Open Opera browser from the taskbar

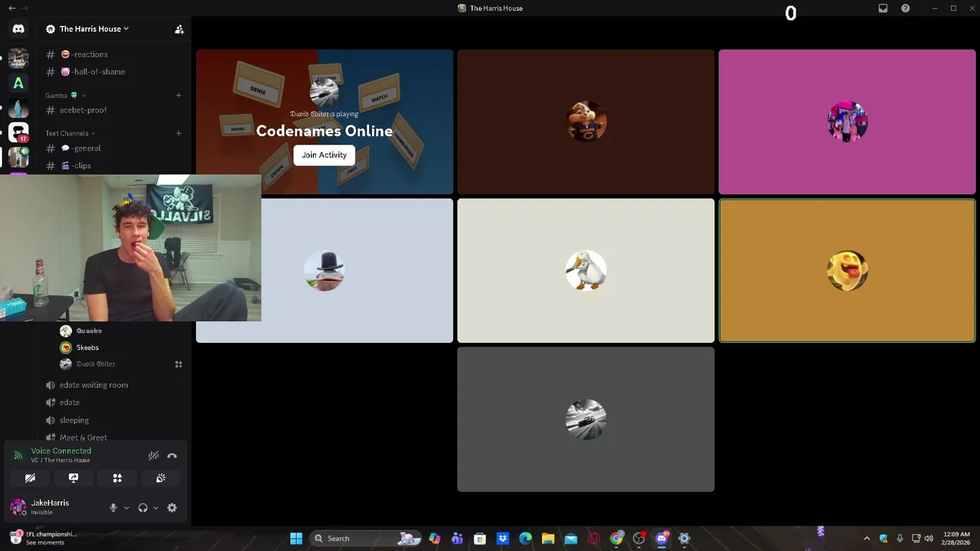(593, 539)
